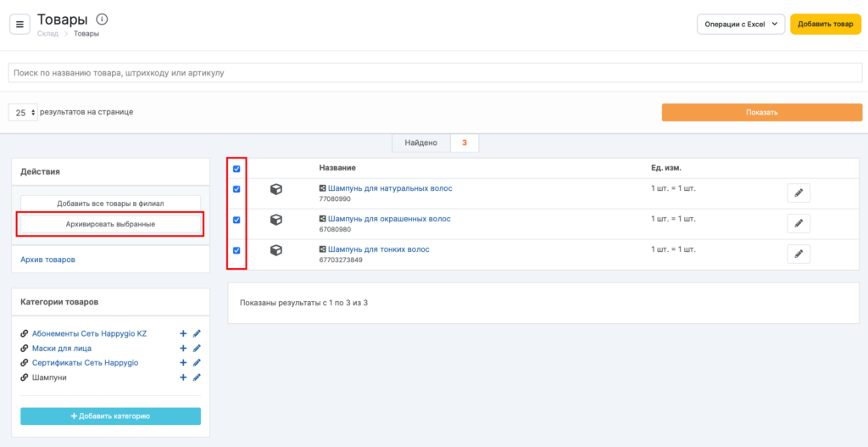Screen dimensions: 868x447
Task: Open the Архив товаров link
Action: click(x=47, y=260)
